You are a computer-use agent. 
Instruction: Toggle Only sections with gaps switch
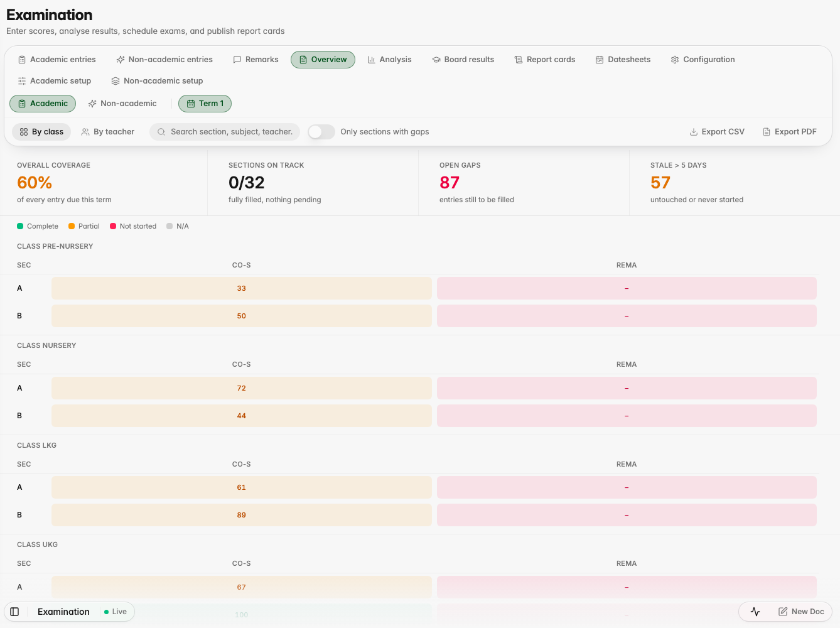321,132
